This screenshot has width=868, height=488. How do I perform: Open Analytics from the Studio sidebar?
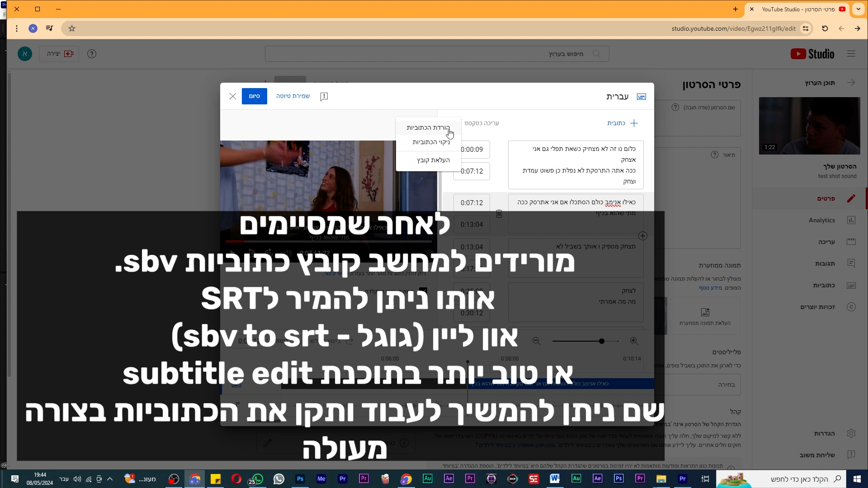tap(821, 220)
